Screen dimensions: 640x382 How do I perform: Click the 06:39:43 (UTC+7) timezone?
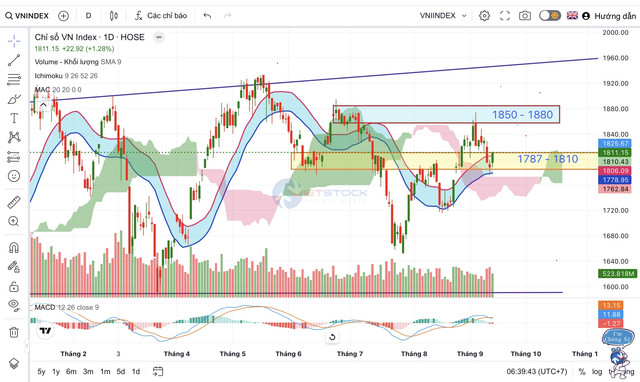click(537, 372)
